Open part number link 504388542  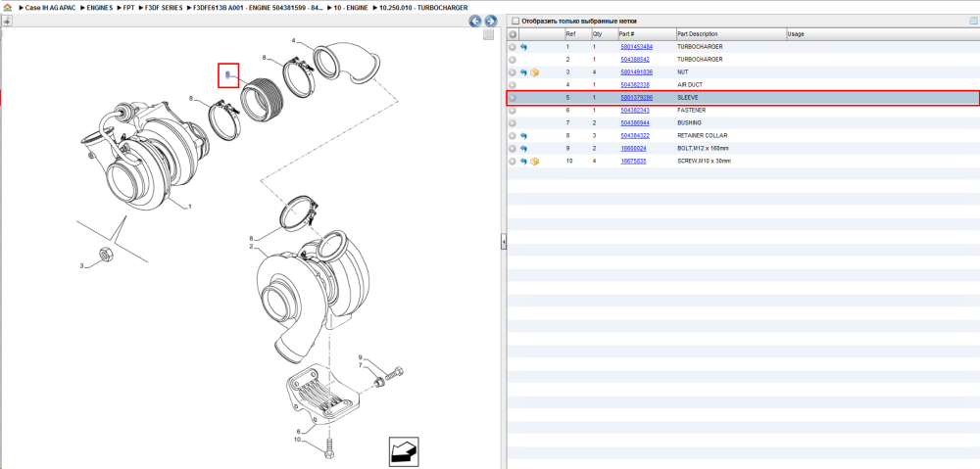tap(635, 60)
